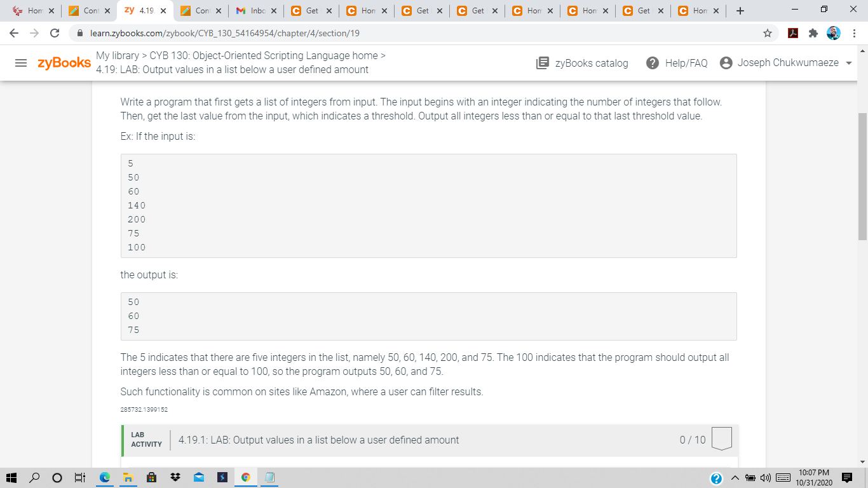
Task: Open the Windows Start menu
Action: point(13,477)
